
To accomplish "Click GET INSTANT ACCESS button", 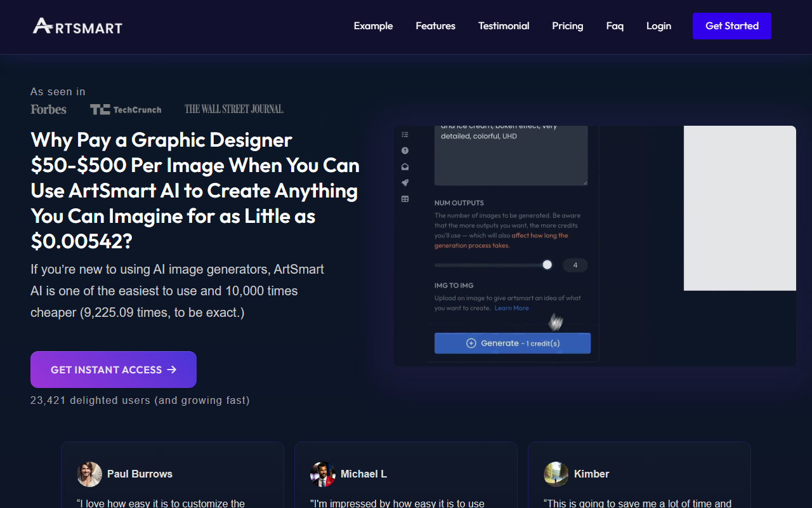I will coord(114,370).
